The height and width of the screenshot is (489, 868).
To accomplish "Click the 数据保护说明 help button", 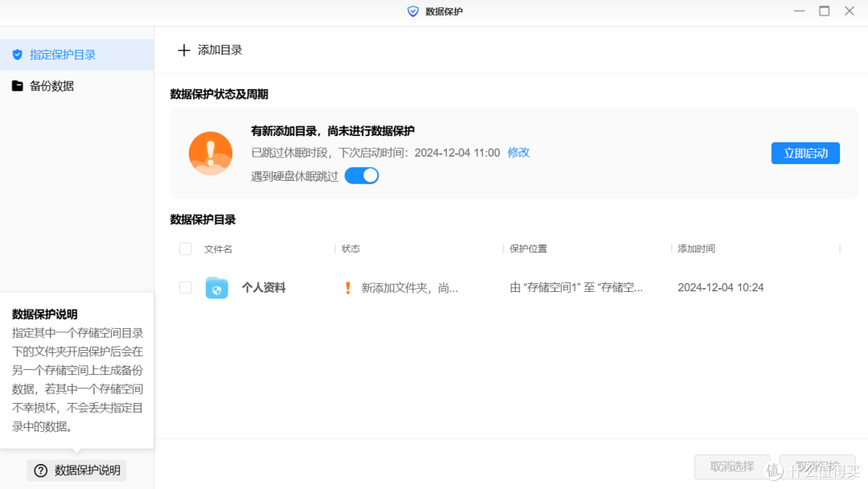I will pyautogui.click(x=77, y=471).
